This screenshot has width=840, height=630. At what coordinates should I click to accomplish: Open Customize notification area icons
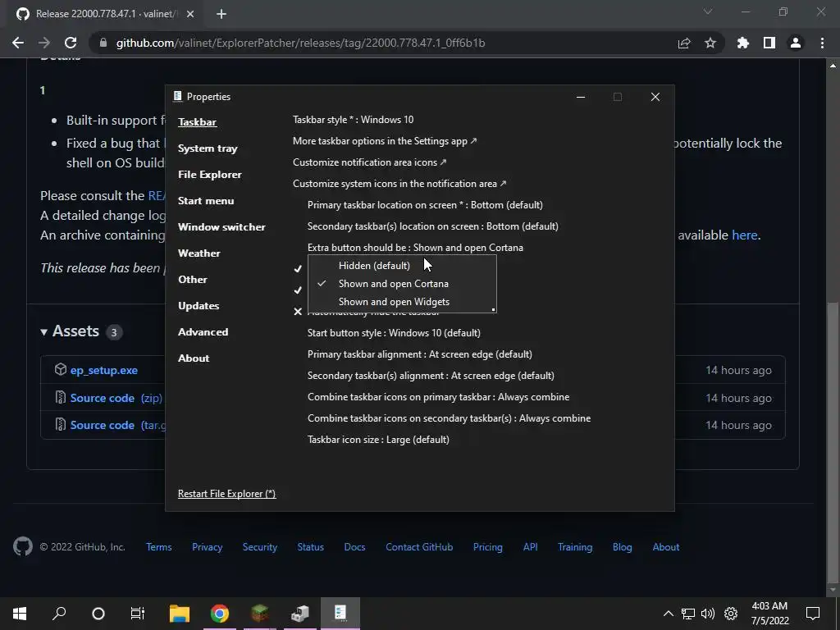coord(370,162)
